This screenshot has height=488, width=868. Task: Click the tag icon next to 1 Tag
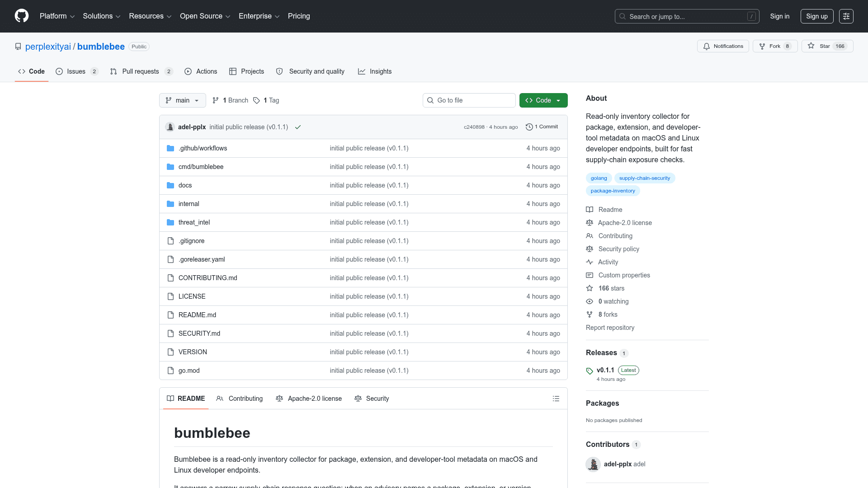256,100
